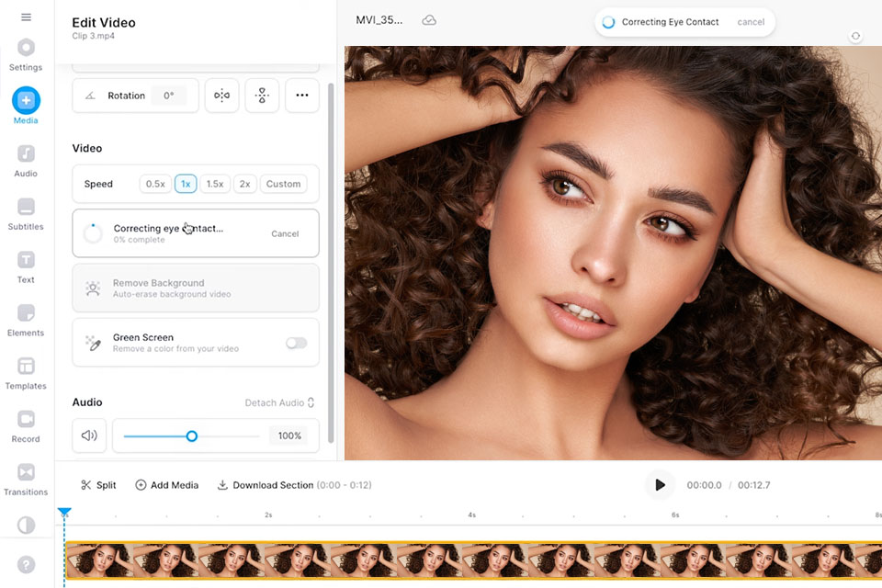Cancel eye contact correction in the panel

pos(285,233)
